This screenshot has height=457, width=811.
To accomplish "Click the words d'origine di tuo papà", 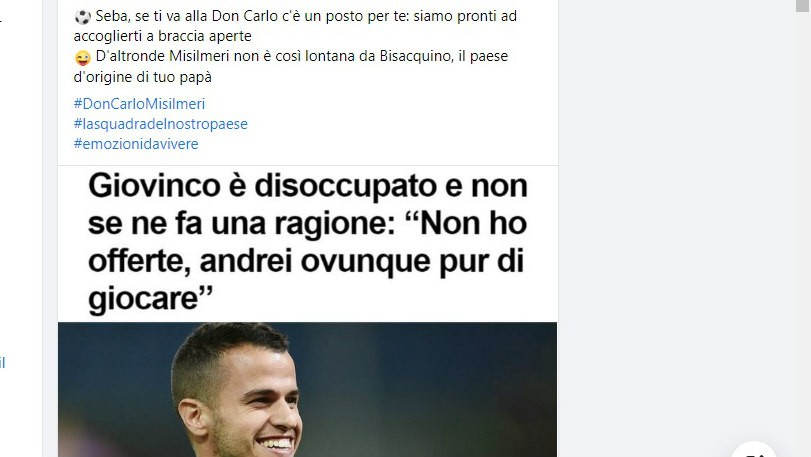I will click(x=143, y=77).
